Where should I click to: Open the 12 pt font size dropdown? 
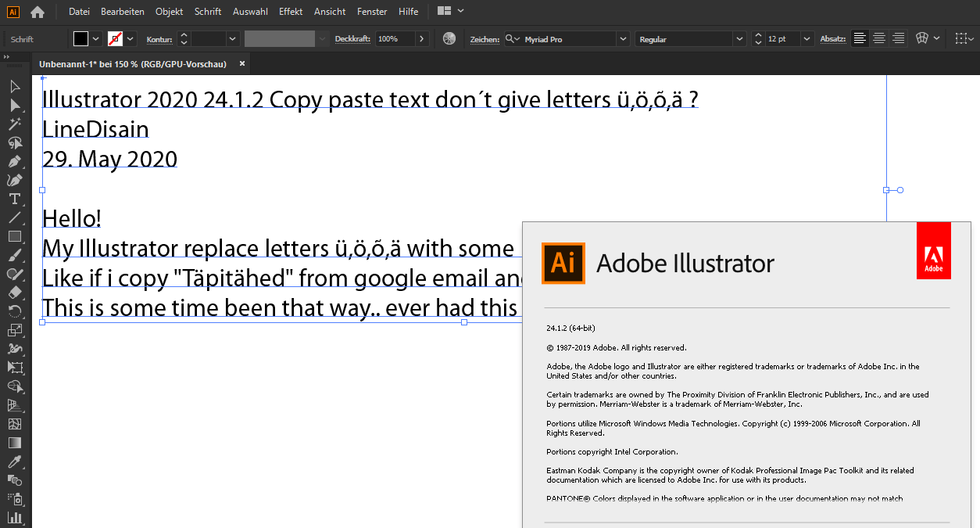[x=806, y=37]
